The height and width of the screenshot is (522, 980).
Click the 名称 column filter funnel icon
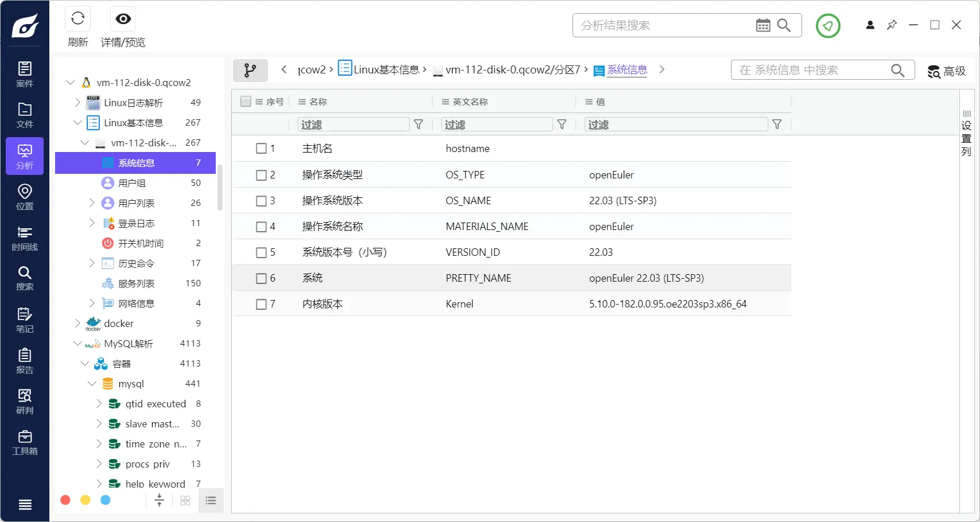click(x=418, y=124)
